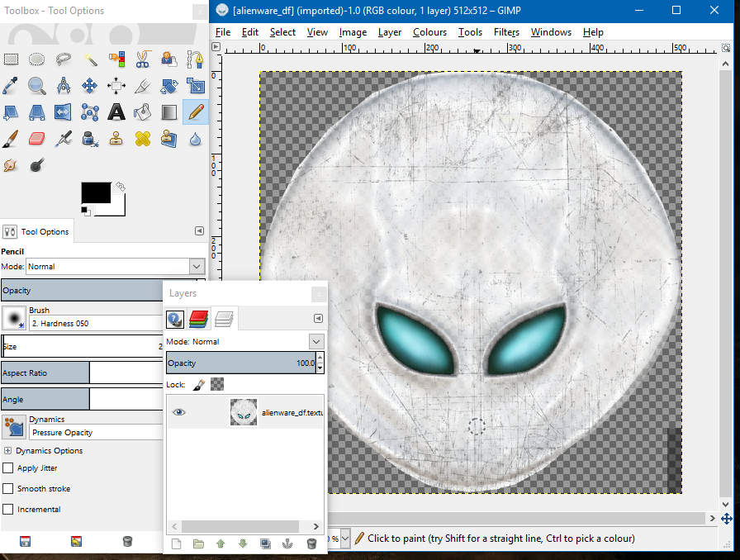740x560 pixels.
Task: Click the Layers panel opacity slider
Action: 240,363
